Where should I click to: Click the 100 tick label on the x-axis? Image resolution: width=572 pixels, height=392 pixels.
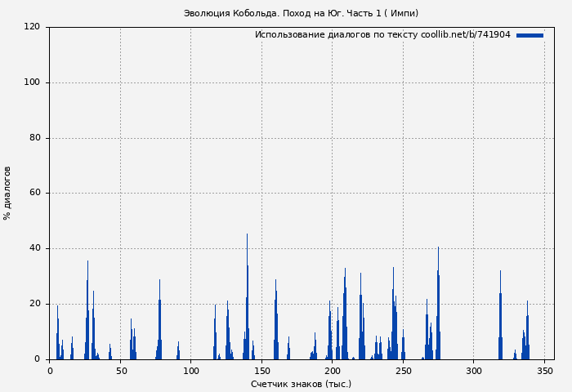tap(191, 371)
